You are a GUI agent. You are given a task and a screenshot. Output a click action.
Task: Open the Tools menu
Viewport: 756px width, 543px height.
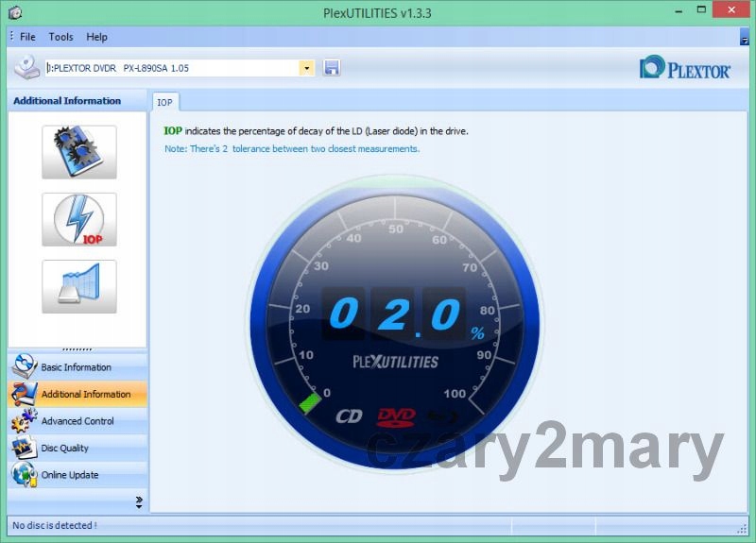coord(60,37)
